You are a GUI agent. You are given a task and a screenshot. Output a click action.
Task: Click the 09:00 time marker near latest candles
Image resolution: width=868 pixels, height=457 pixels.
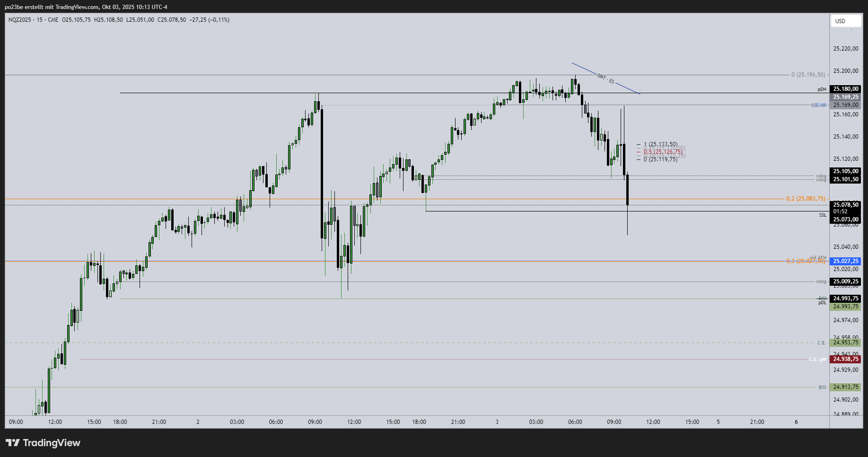point(614,422)
